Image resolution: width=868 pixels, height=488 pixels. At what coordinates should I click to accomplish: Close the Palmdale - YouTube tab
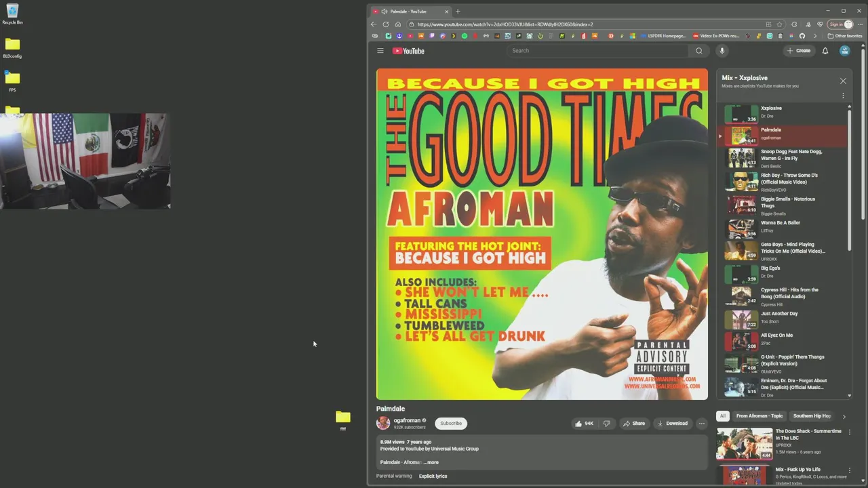pyautogui.click(x=446, y=12)
